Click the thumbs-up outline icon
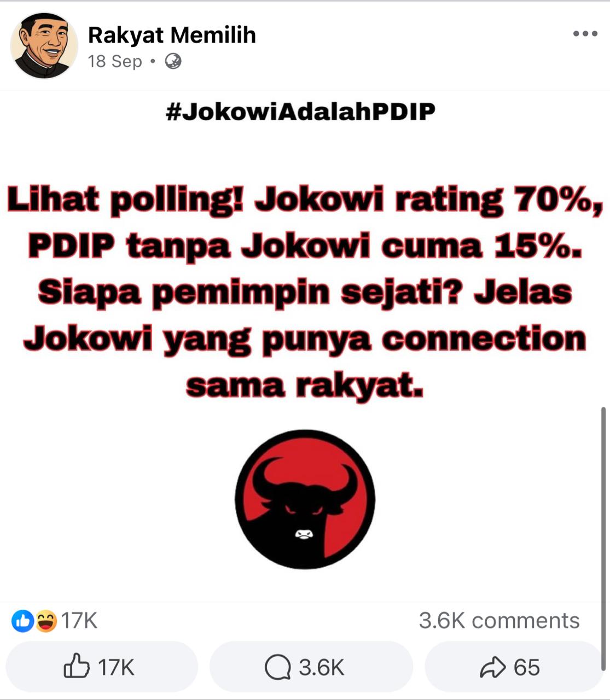 tap(77, 666)
